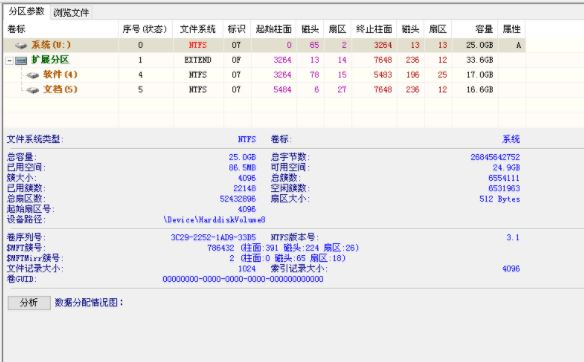
Task: Open the 浏览文件 tab
Action: [x=71, y=13]
